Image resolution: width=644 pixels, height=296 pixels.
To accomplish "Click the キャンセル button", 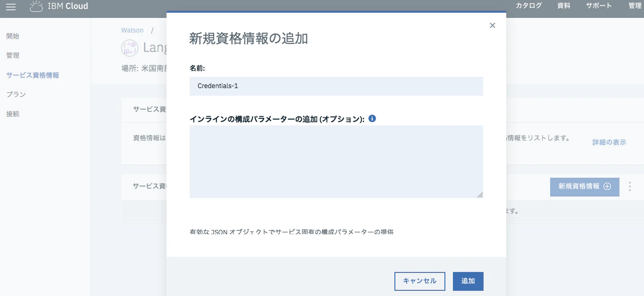I will (419, 281).
